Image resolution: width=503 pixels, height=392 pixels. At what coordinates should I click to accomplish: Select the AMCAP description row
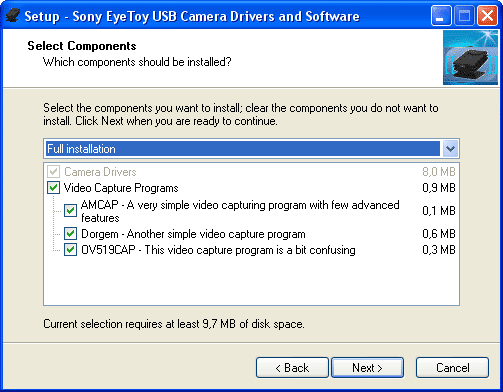[x=240, y=211]
